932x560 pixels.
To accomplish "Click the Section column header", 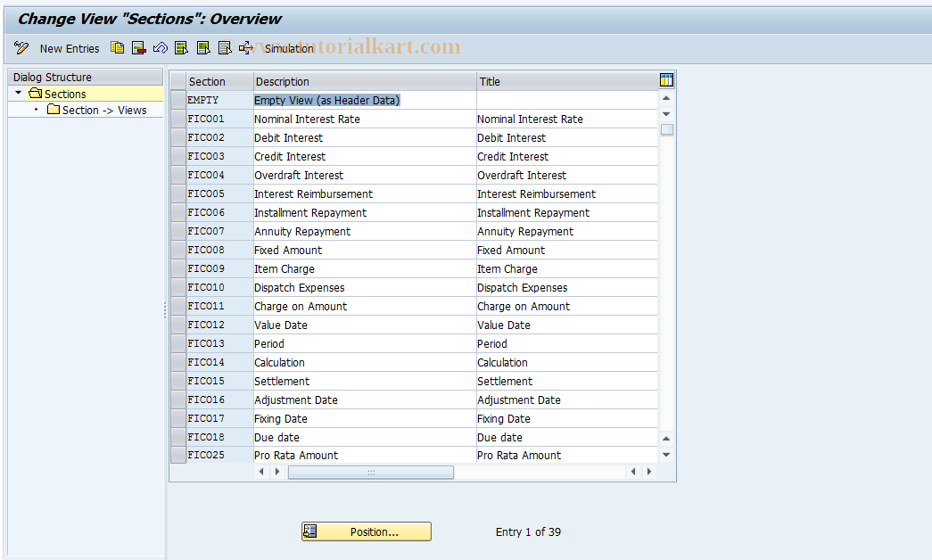I will click(x=219, y=81).
